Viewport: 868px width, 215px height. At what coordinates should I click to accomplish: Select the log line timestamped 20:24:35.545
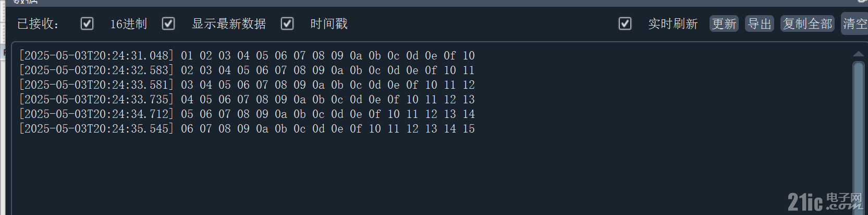[247, 128]
